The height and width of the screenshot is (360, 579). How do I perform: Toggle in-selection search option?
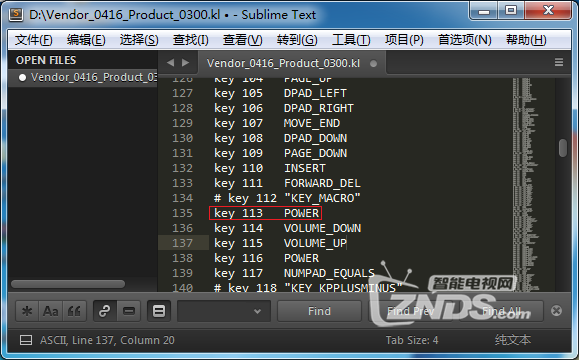point(129,311)
